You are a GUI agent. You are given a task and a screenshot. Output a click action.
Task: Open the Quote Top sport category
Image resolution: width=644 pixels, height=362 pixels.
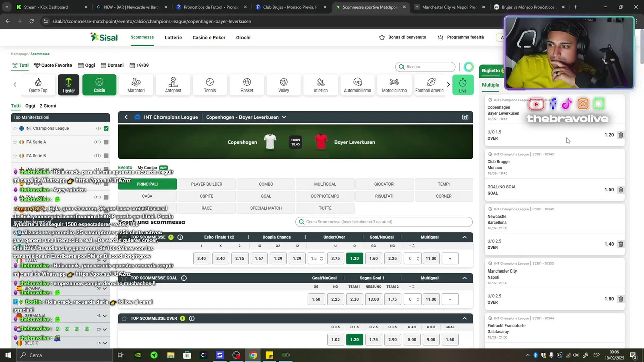click(38, 85)
